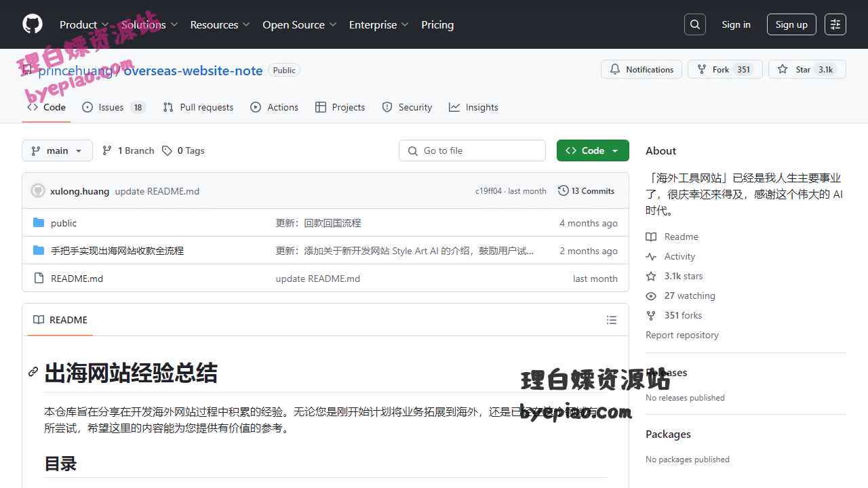Viewport: 868px width, 488px height.
Task: Click '4 months ago' timestamp on public row
Action: click(589, 223)
